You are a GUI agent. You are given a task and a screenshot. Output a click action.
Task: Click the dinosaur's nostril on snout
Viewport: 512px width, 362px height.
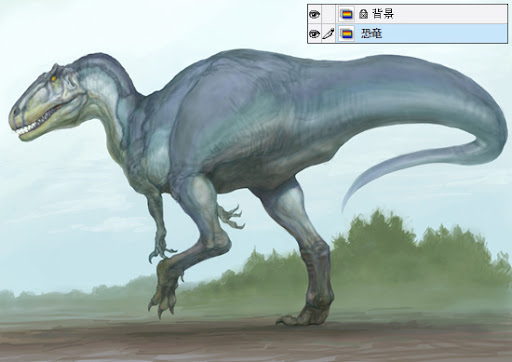[x=16, y=112]
